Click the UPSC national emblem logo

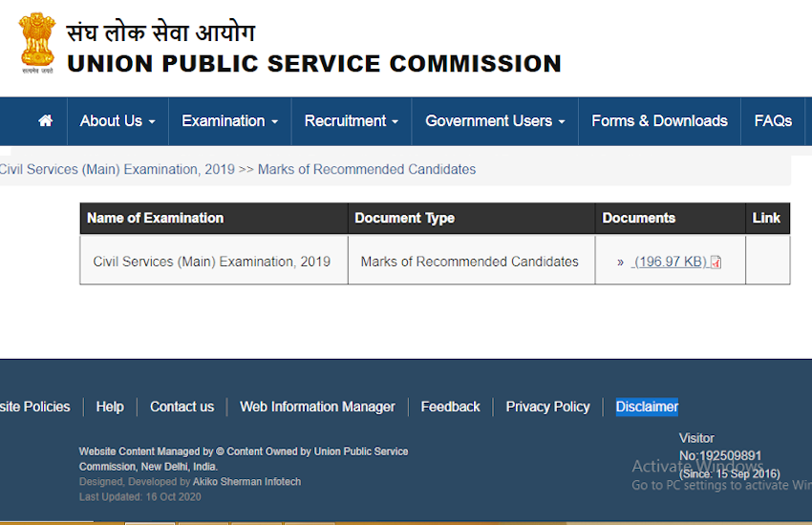pyautogui.click(x=37, y=43)
